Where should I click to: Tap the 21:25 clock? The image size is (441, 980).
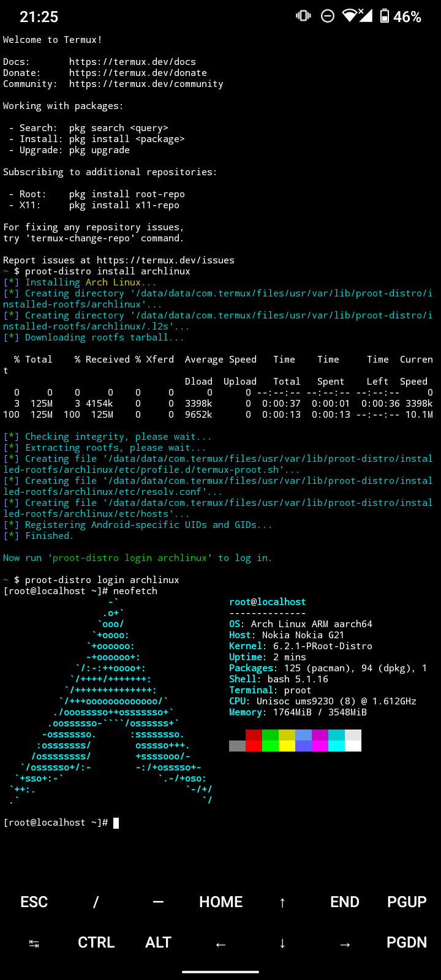pos(39,17)
